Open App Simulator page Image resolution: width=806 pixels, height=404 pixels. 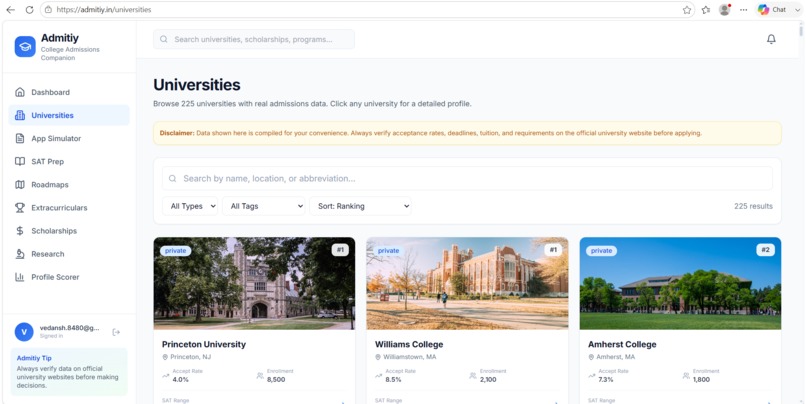[69, 138]
